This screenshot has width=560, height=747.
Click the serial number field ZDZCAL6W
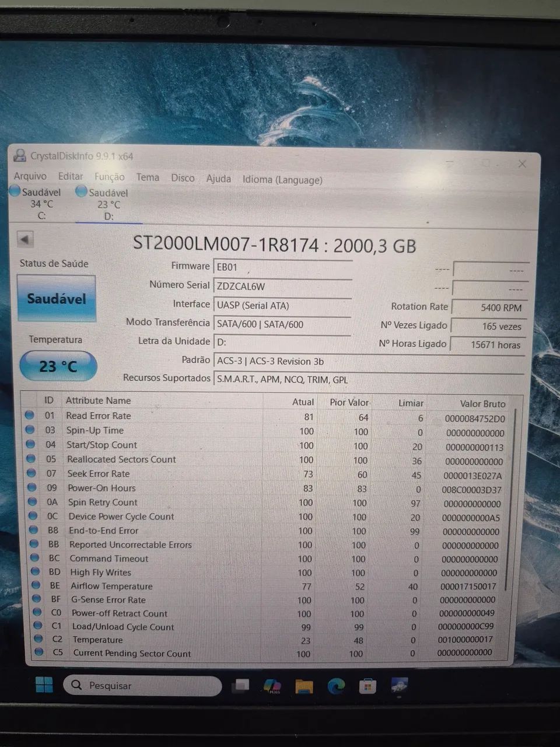click(283, 286)
